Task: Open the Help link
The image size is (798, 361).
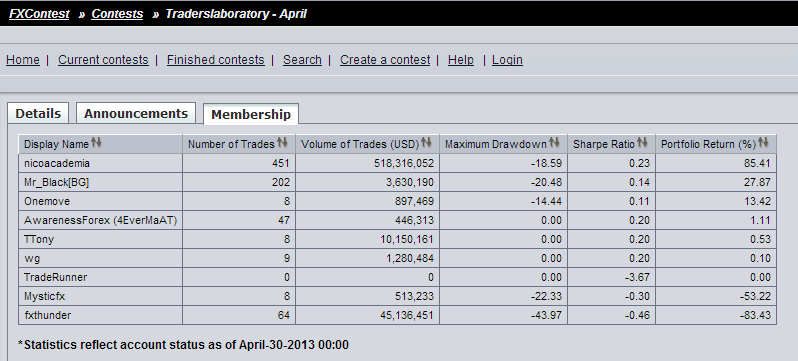Action: [461, 60]
